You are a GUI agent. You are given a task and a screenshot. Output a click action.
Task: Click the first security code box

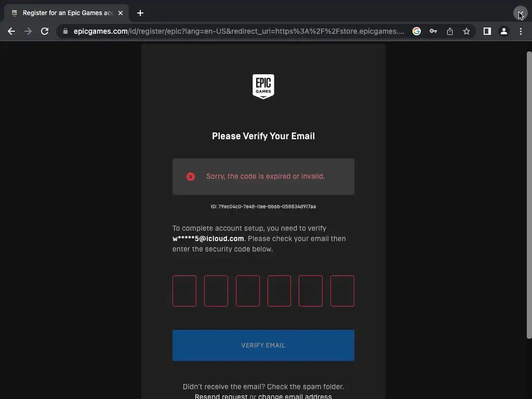coord(184,291)
